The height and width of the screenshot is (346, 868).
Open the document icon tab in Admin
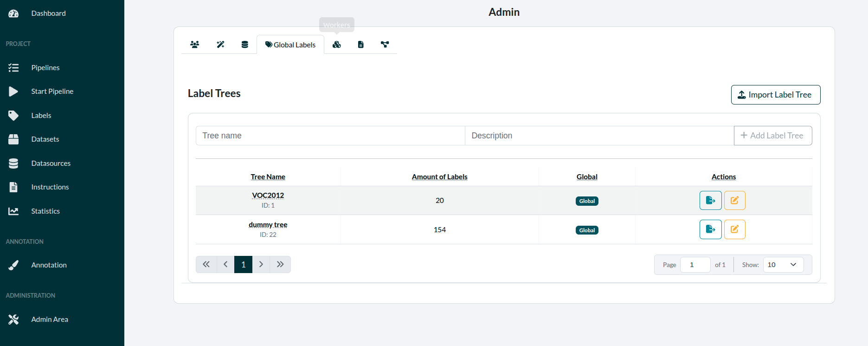point(361,45)
